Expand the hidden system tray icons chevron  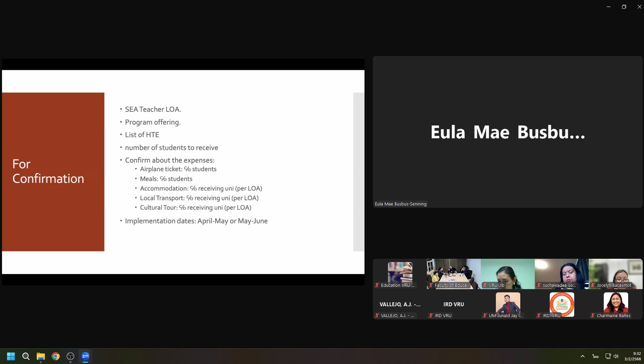coord(582,356)
